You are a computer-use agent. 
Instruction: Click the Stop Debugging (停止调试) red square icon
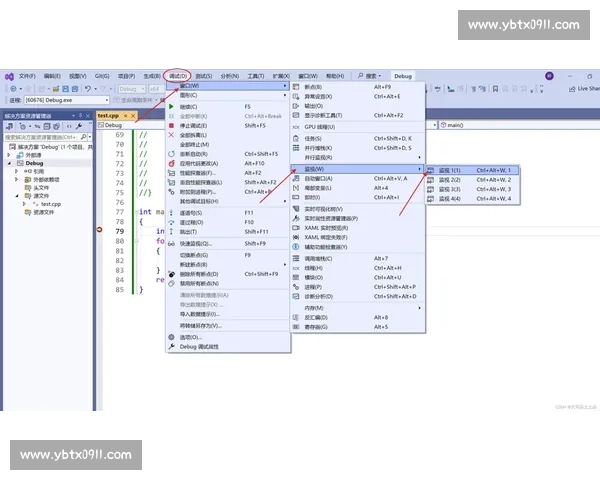171,125
